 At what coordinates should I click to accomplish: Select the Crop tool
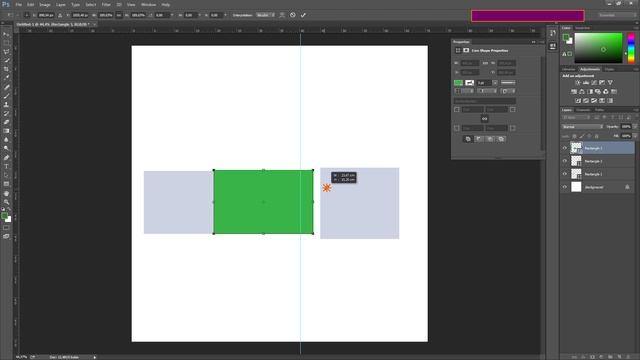6,69
